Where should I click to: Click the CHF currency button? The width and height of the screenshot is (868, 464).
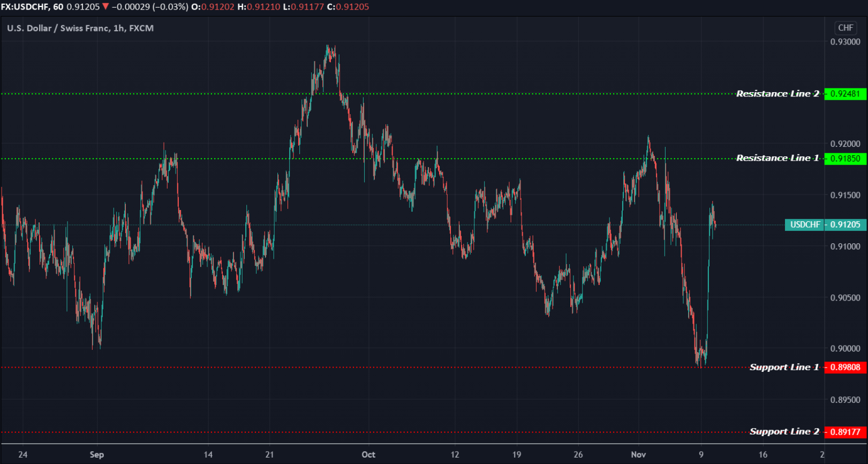pyautogui.click(x=846, y=28)
